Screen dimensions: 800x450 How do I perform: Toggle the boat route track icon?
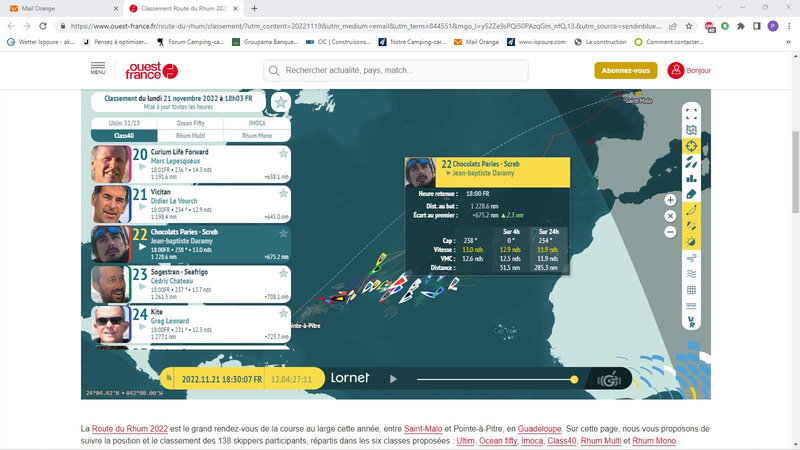(691, 210)
